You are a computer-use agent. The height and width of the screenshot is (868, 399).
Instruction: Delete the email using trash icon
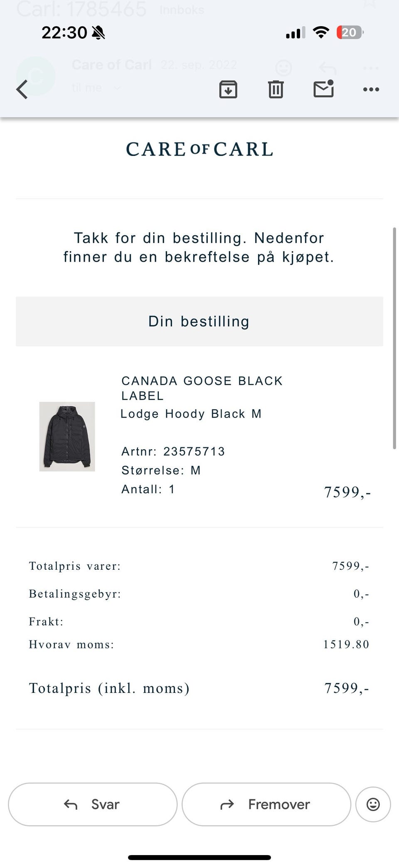276,89
